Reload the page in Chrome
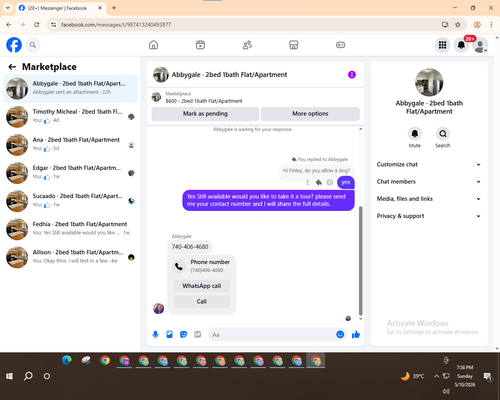 37,25
